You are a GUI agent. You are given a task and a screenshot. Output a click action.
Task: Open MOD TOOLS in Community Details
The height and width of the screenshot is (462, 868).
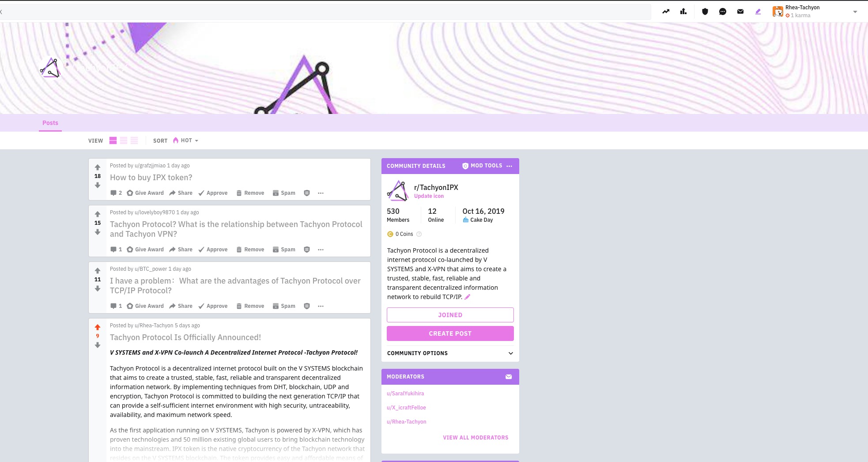[482, 166]
